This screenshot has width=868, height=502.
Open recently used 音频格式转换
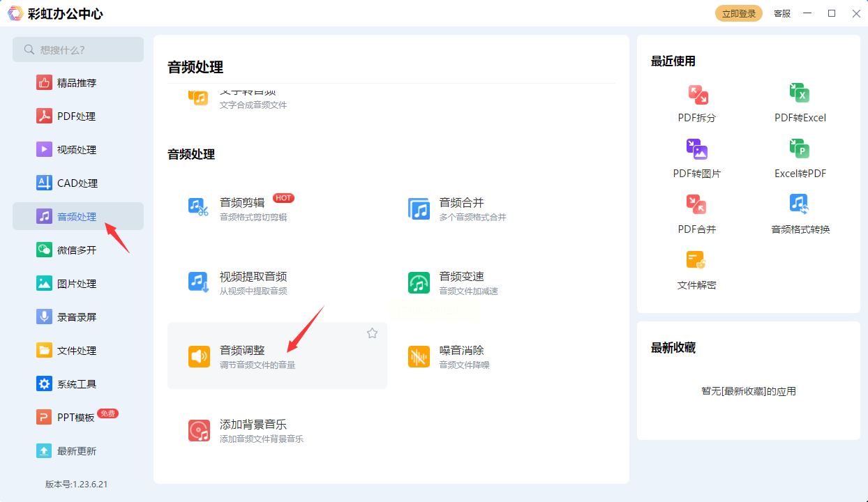[800, 215]
